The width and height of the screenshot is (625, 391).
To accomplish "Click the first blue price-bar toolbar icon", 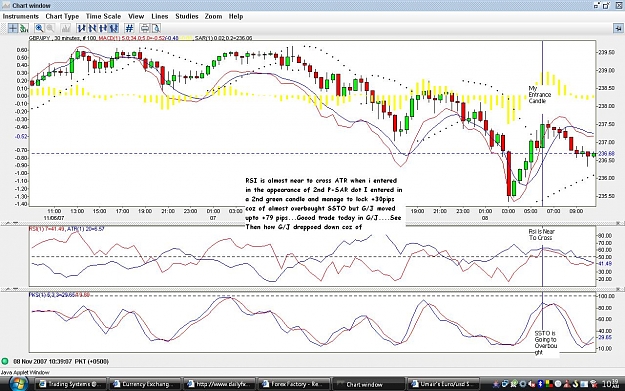I will [81, 28].
